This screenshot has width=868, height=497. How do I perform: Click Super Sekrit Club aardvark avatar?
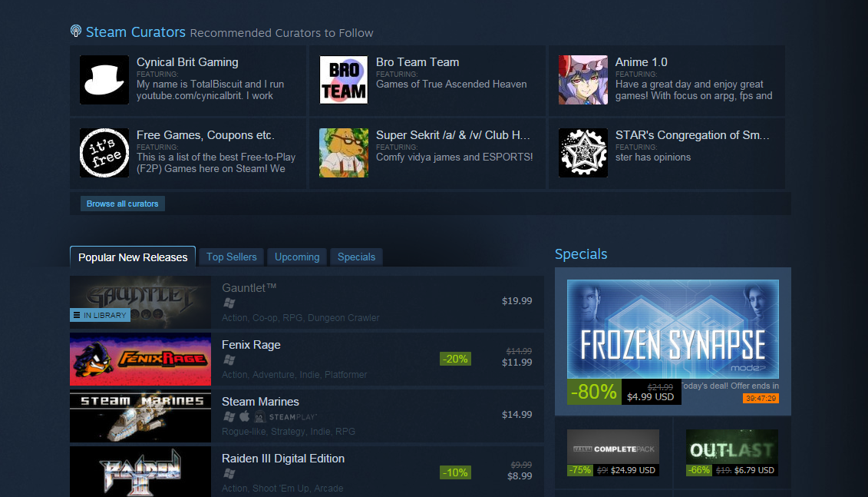(x=343, y=153)
